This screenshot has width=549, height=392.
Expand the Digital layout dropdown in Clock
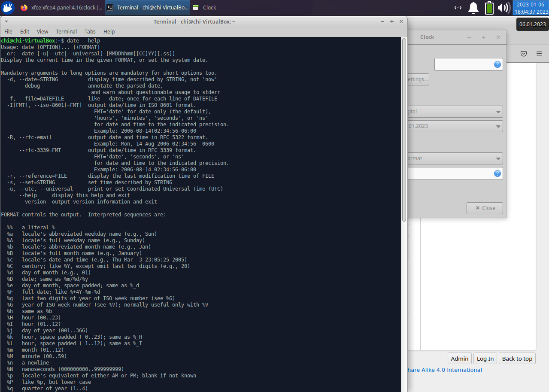[455, 112]
